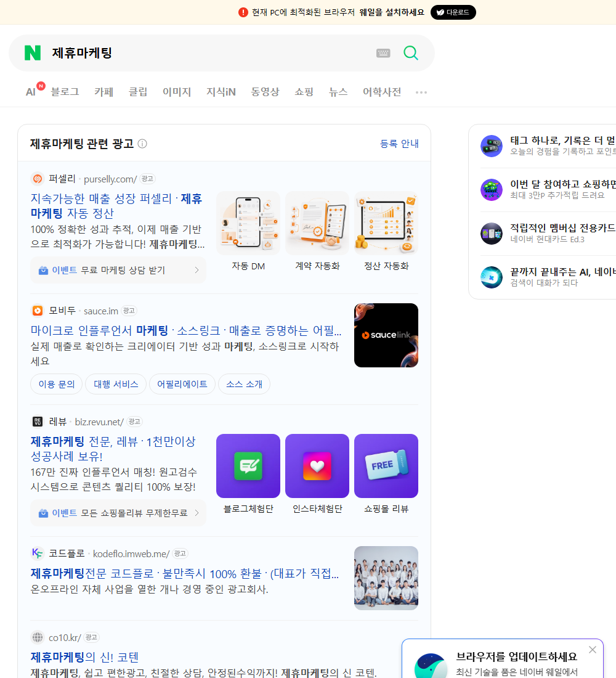The width and height of the screenshot is (616, 678).
Task: Switch to the AI tab
Action: point(31,92)
